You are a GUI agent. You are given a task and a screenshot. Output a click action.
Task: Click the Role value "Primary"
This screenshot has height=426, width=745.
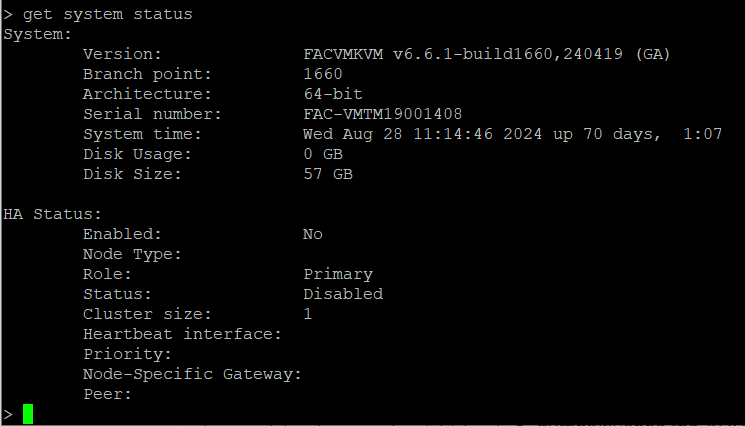(x=337, y=274)
